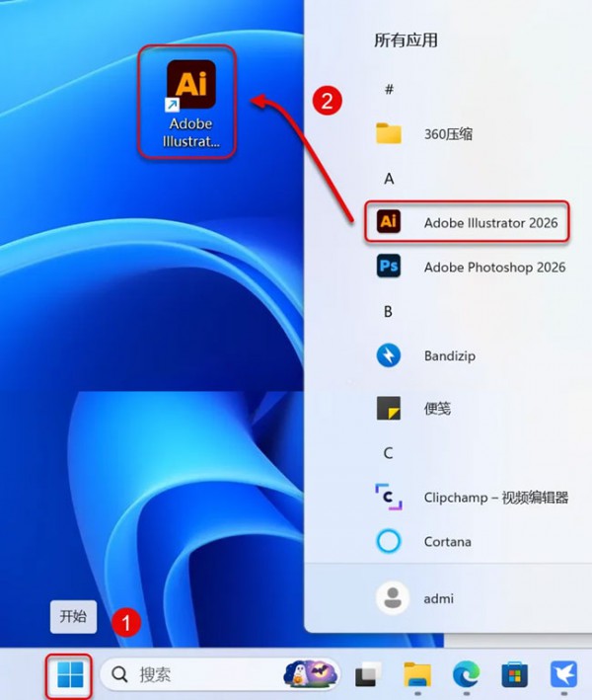Click the admi user account button
Screen dimensions: 592x700
(414, 598)
